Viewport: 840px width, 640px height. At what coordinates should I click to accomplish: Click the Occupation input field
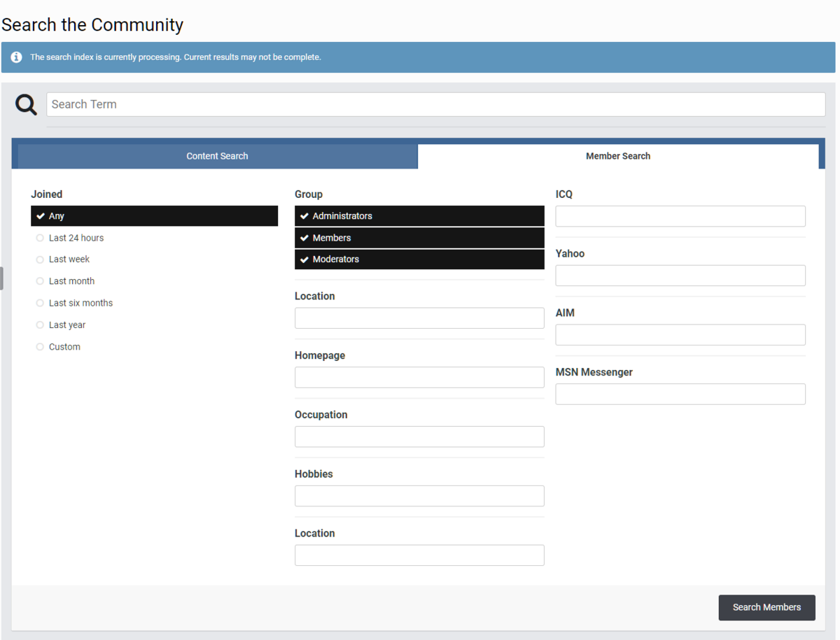(419, 436)
